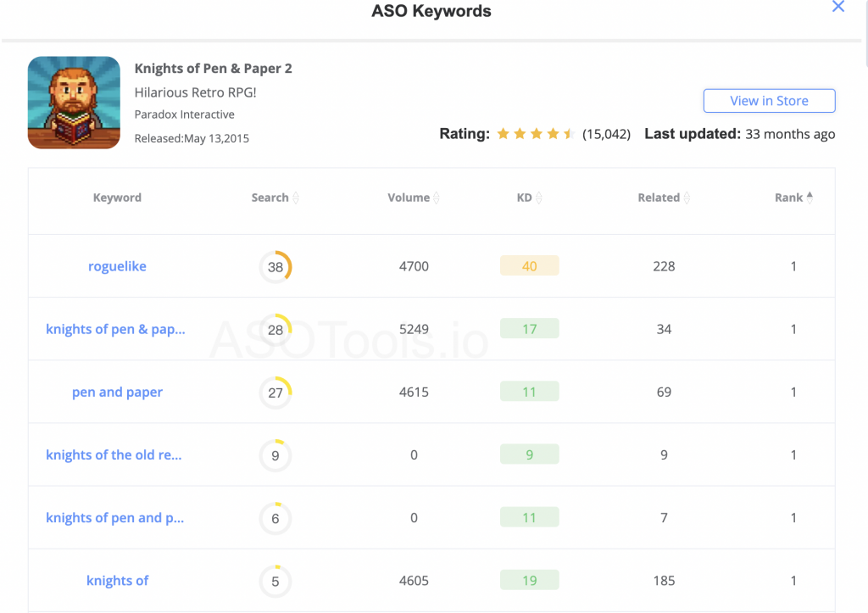Click the search score 9 circle gauge
868x613 pixels.
click(x=275, y=455)
